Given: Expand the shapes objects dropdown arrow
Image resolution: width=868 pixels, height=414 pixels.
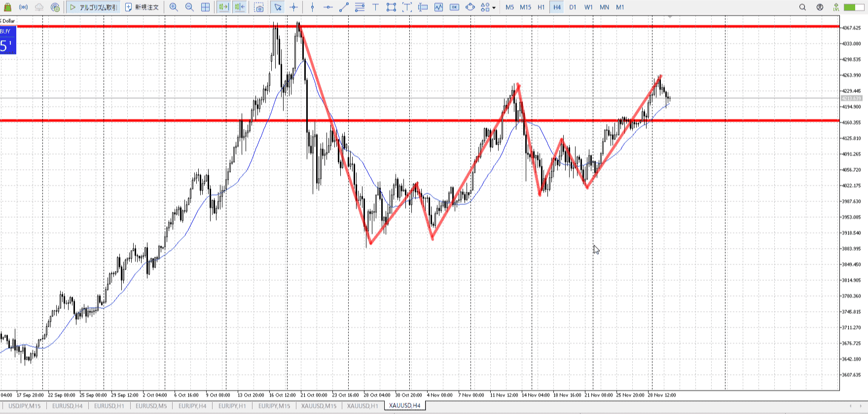Looking at the screenshot, I should [x=494, y=8].
